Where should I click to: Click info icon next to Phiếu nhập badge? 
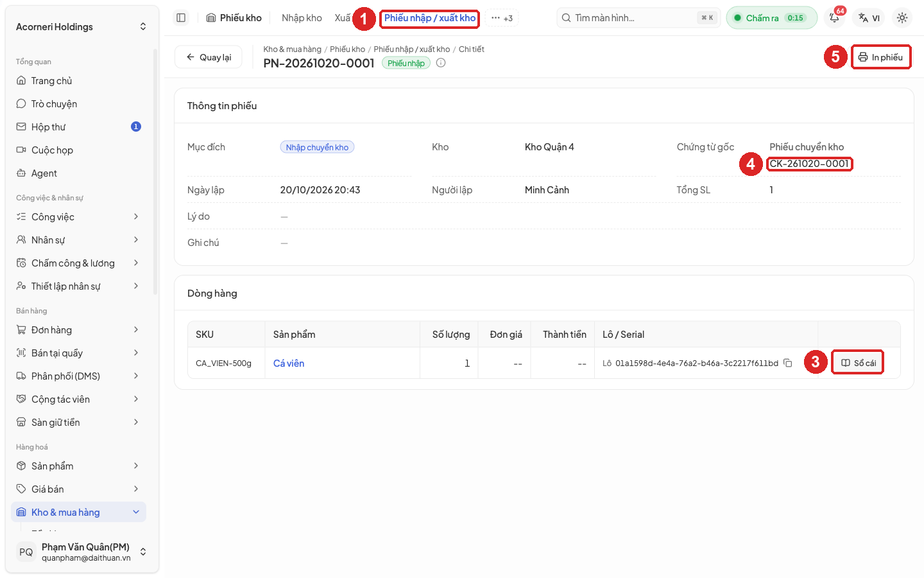[x=441, y=63]
